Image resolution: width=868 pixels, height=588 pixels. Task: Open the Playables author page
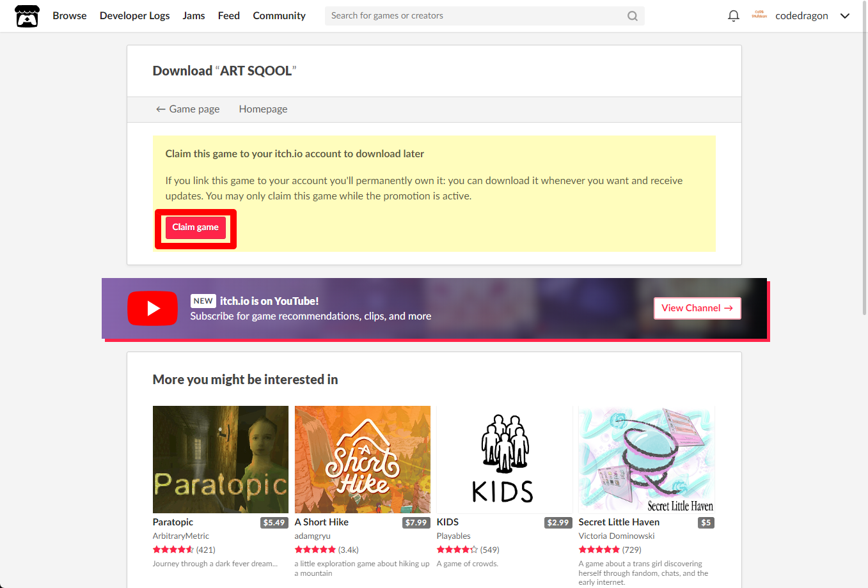coord(454,536)
